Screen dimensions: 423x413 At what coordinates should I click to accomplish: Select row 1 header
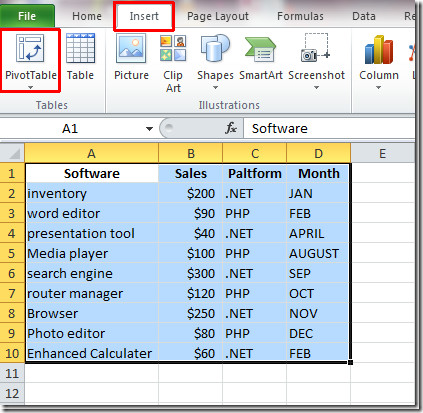pyautogui.click(x=12, y=173)
